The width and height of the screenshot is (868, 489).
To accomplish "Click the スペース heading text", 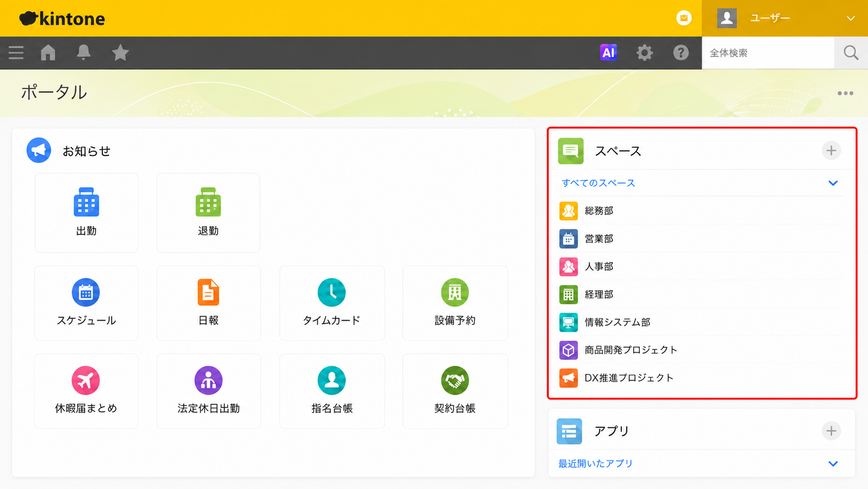I will (x=618, y=151).
